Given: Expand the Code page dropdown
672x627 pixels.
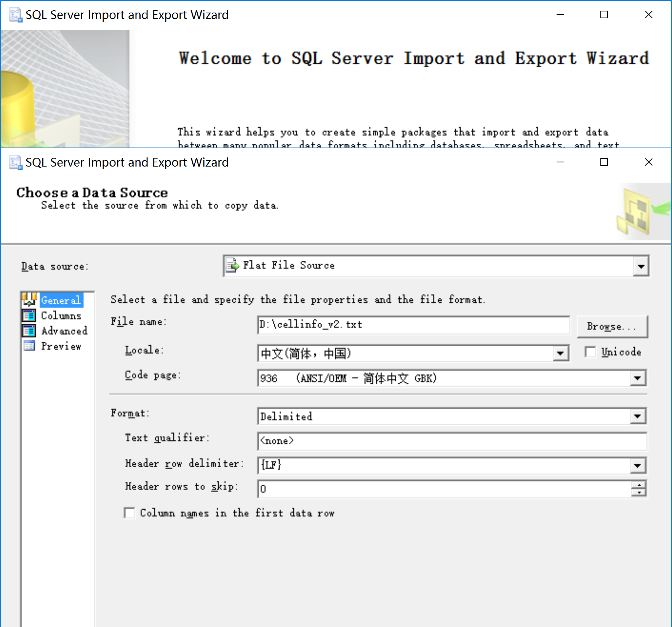Looking at the screenshot, I should pos(638,378).
